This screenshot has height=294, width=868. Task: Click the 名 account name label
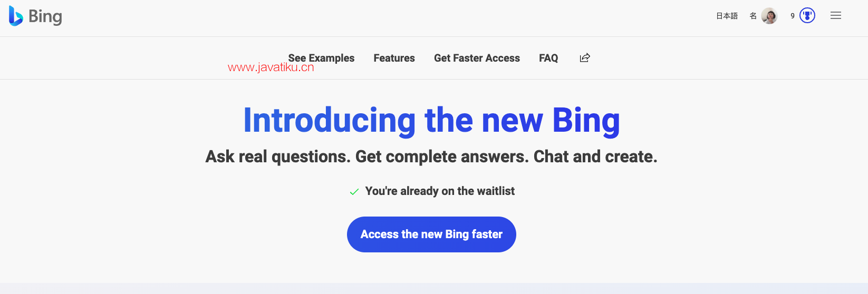(x=753, y=16)
